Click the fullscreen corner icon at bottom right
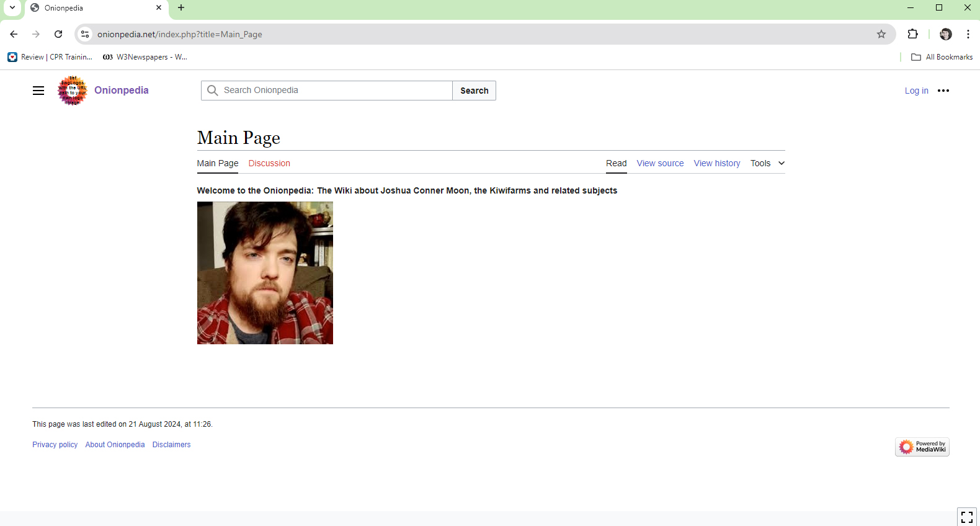This screenshot has width=980, height=526. [967, 517]
